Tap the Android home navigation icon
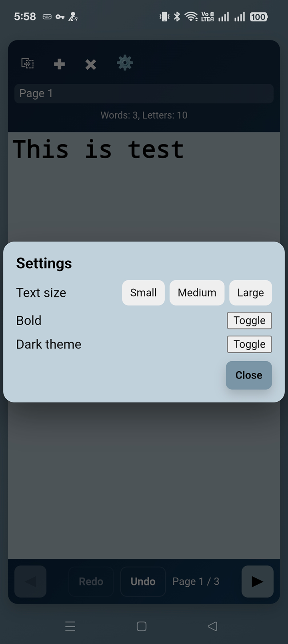 click(x=142, y=626)
